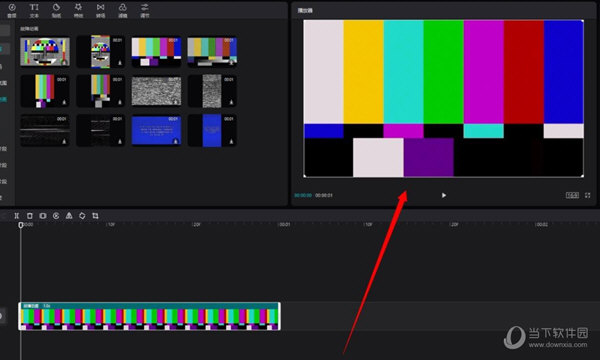Open the Filters (滤镜) tab

pyautogui.click(x=122, y=10)
